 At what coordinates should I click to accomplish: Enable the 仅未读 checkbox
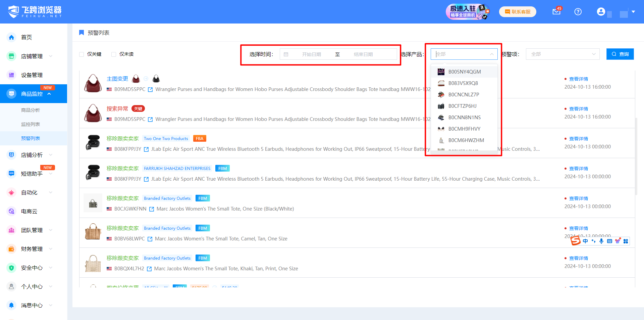(x=114, y=54)
